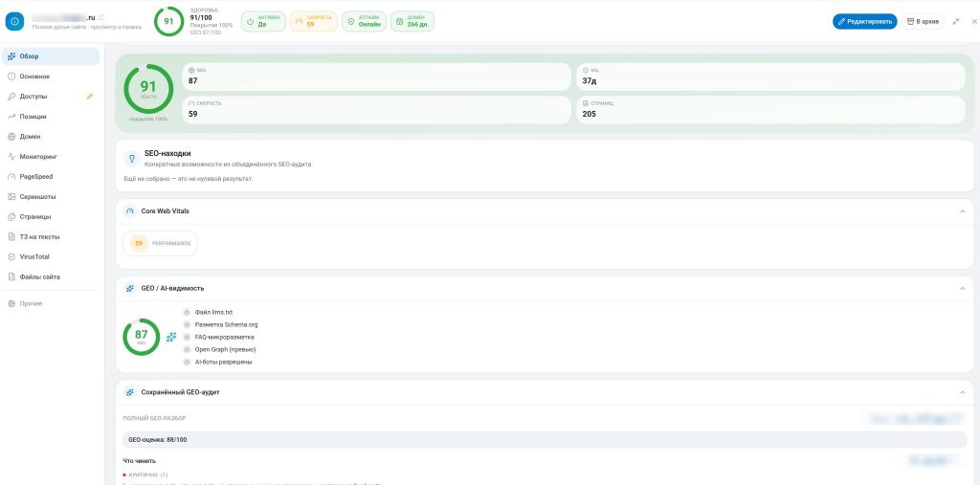Click the large 91 health gauge

tap(148, 89)
